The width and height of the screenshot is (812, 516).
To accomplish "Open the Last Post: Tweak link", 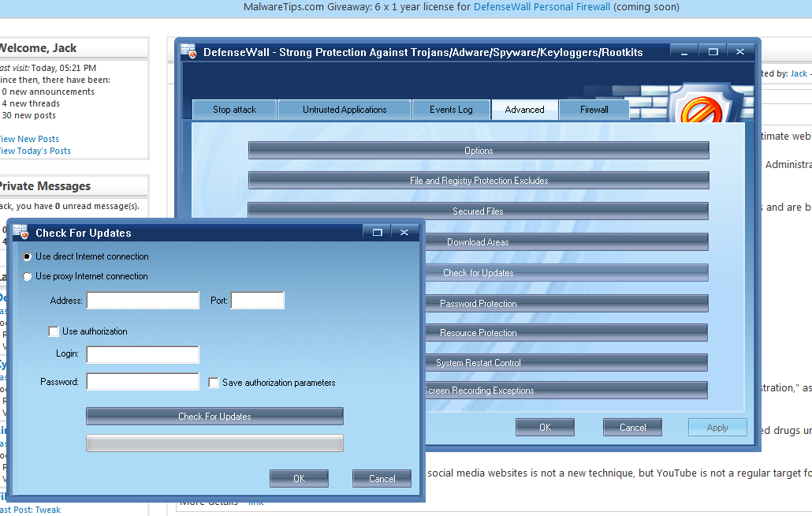I will click(31, 510).
